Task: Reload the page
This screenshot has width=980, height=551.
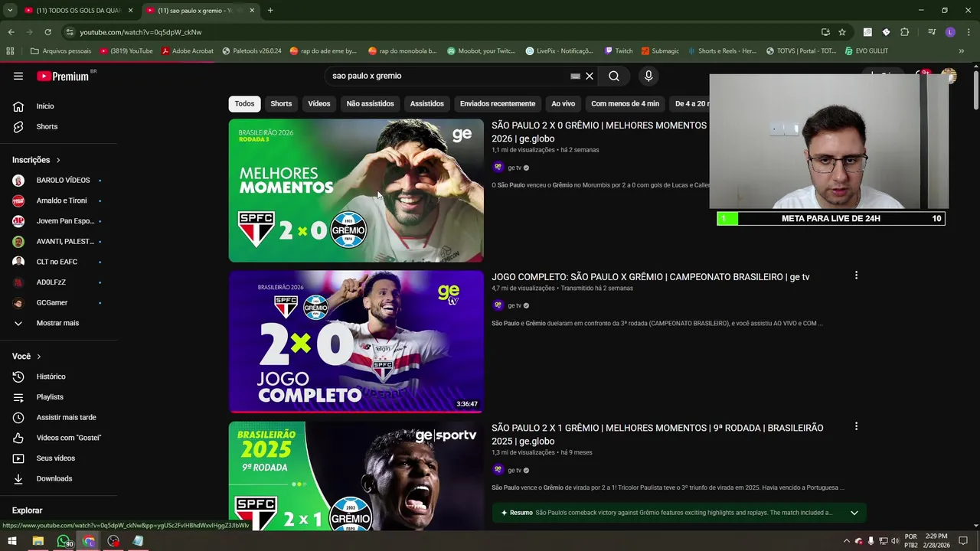Action: [x=47, y=32]
